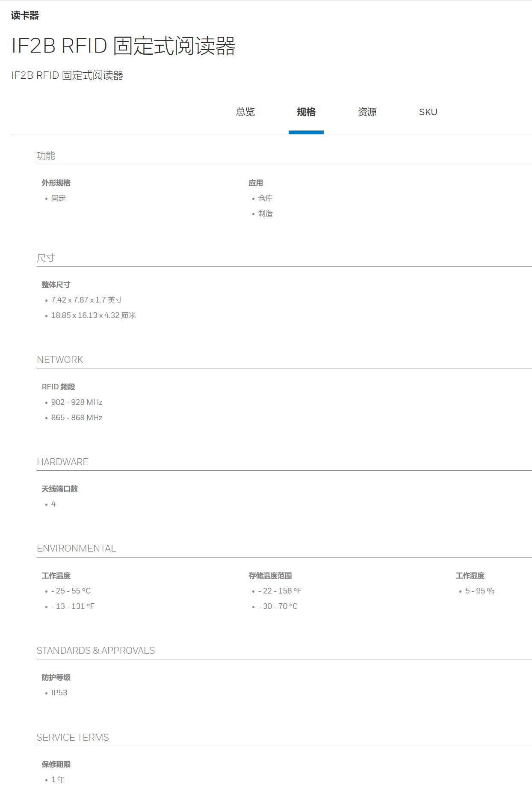Click the 18.85 x 16.13 x 4.32 厘米 dimension
The width and height of the screenshot is (532, 795).
pos(93,315)
